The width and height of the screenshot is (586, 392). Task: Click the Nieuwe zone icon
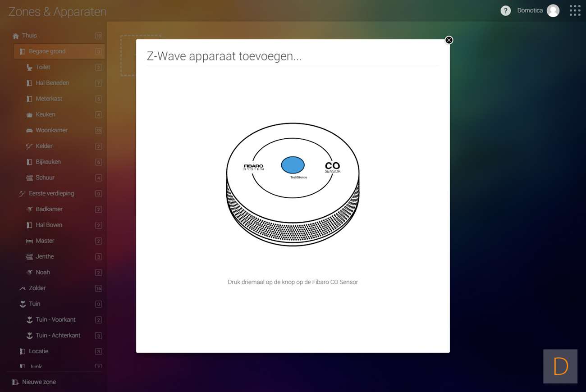pos(16,382)
